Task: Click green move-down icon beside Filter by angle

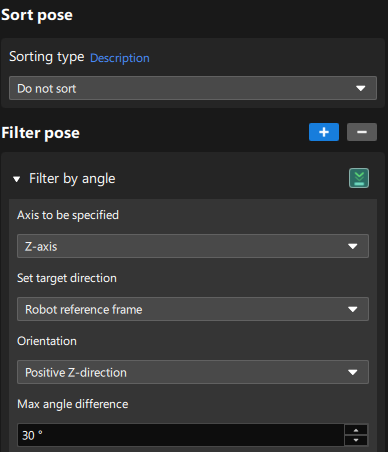Action: (359, 178)
